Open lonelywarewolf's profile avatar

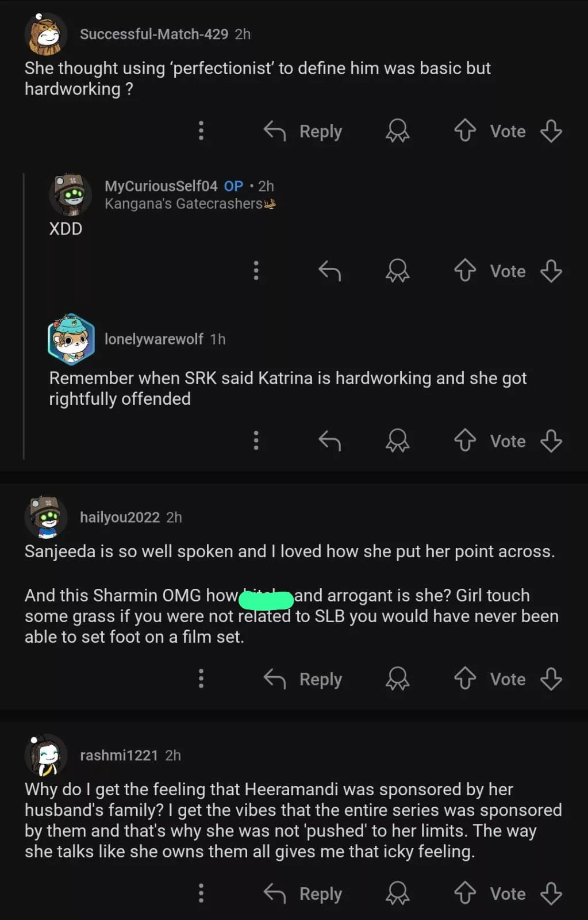[x=71, y=339]
